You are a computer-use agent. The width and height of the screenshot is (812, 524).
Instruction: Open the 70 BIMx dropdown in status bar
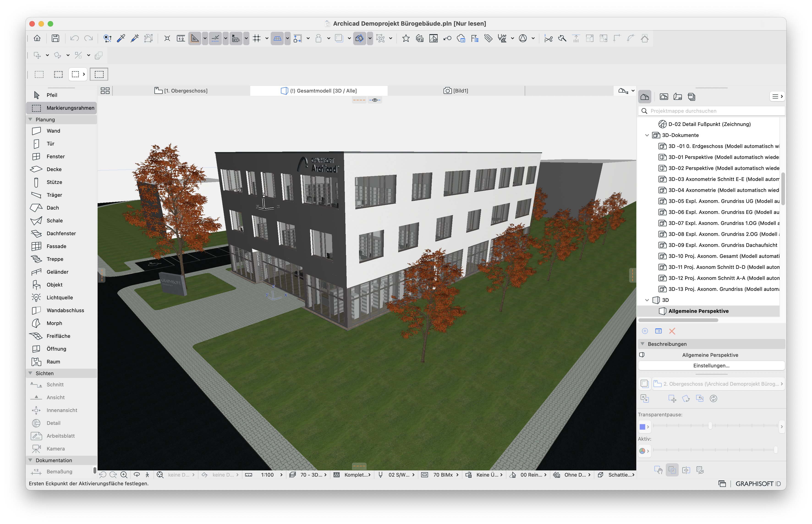point(440,475)
